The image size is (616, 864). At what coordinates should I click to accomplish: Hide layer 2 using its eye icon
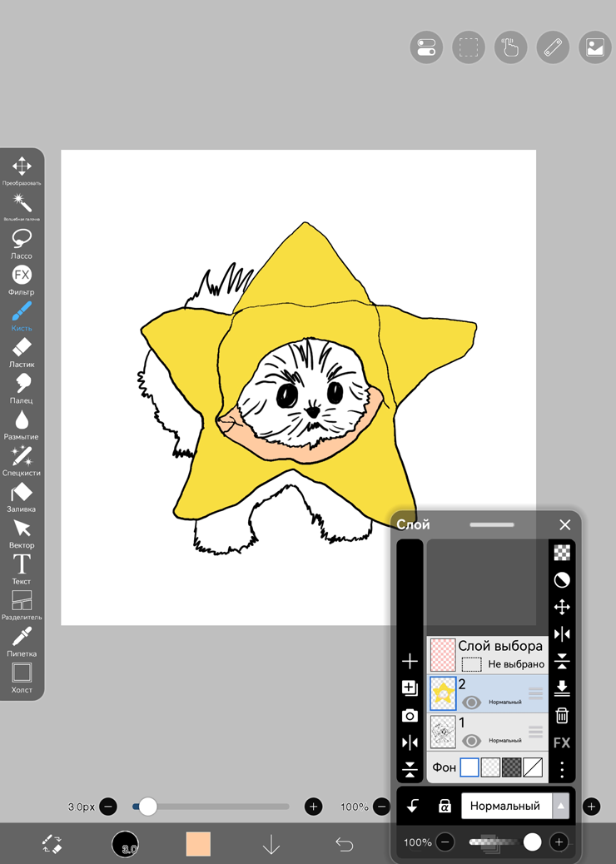(471, 702)
